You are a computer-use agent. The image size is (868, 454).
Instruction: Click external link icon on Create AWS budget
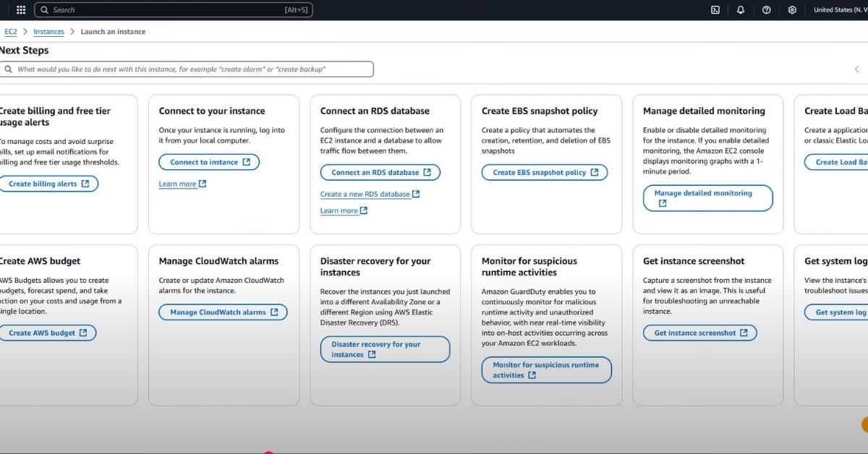[x=83, y=333]
